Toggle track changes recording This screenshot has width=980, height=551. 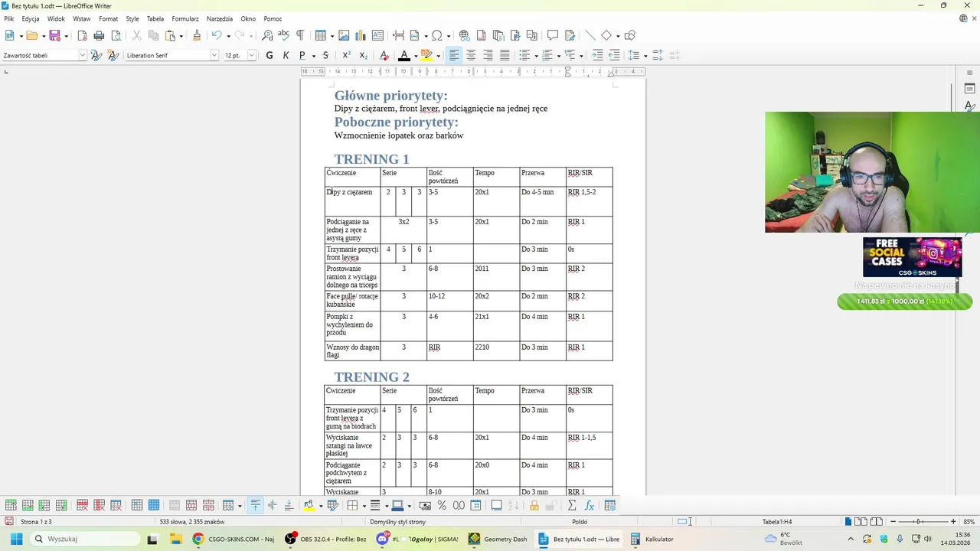coord(570,35)
